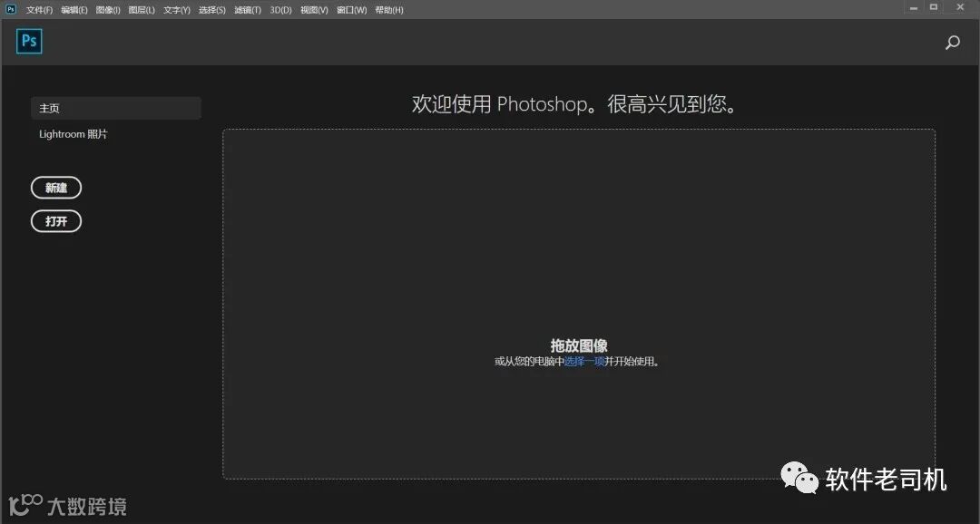The image size is (980, 524).
Task: Open the 帮助(H) menu
Action: pos(388,10)
